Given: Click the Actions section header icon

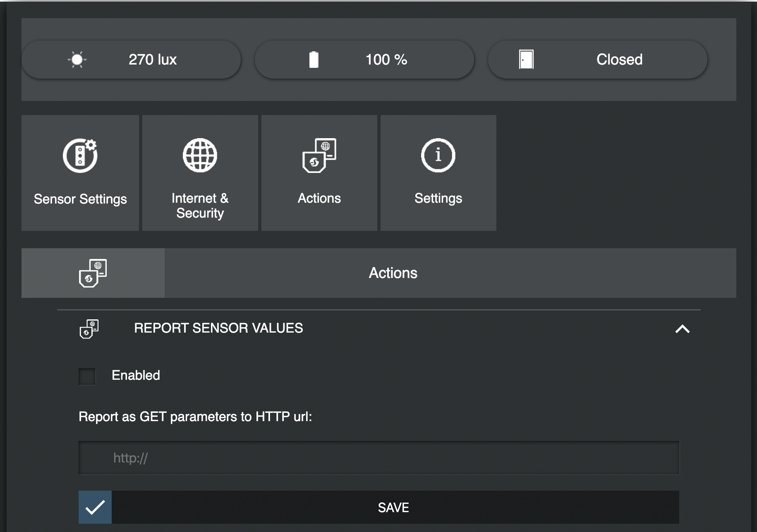Looking at the screenshot, I should pos(93,273).
